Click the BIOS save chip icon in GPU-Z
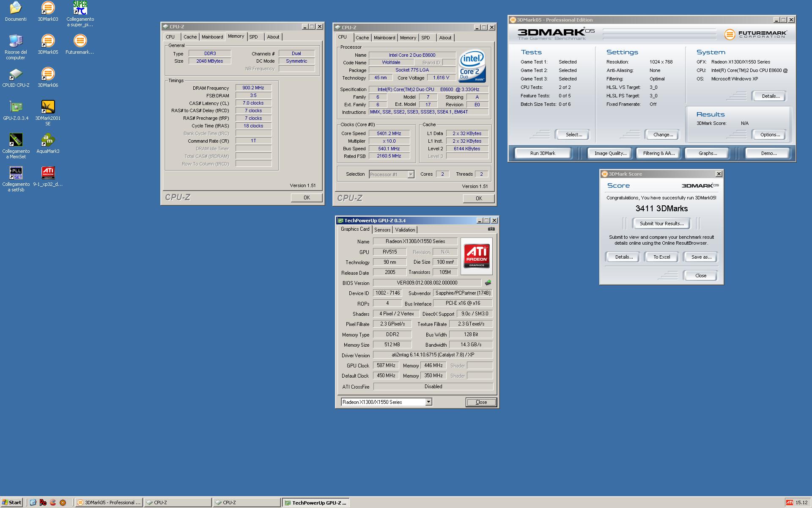 coord(488,282)
